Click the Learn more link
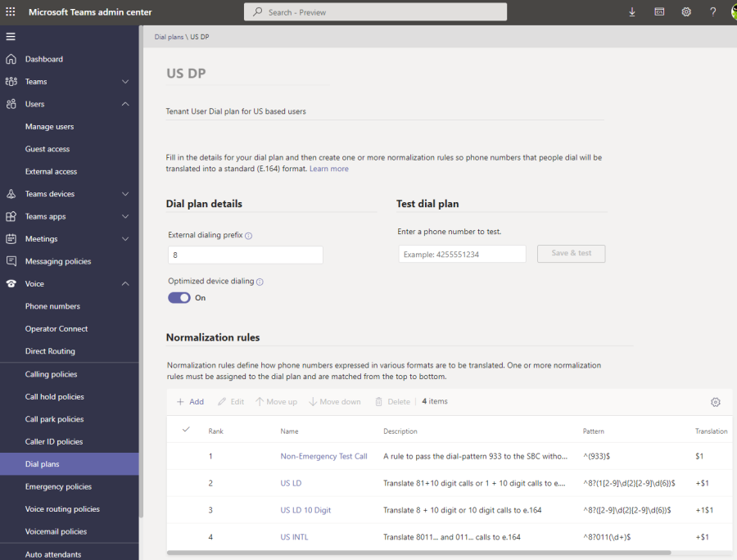The height and width of the screenshot is (560, 737). pyautogui.click(x=329, y=169)
